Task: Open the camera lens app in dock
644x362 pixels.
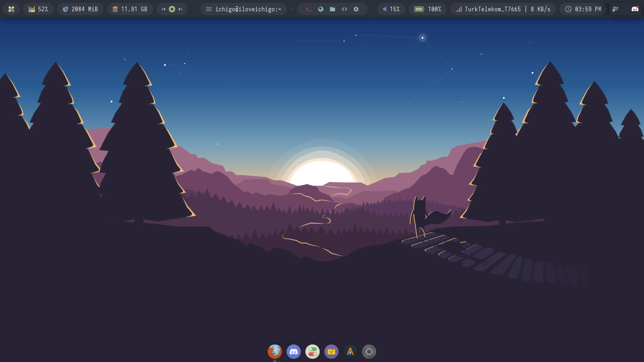Action: coord(369,351)
